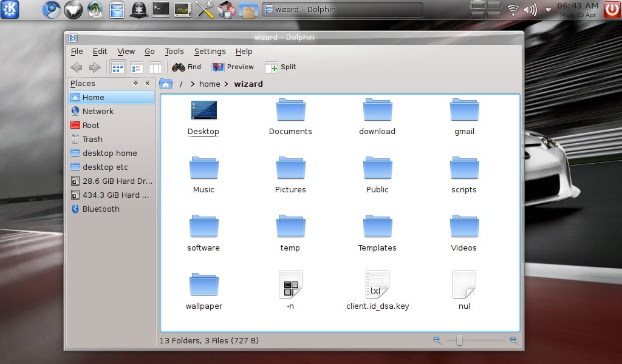Switch to Details view mode

(137, 67)
